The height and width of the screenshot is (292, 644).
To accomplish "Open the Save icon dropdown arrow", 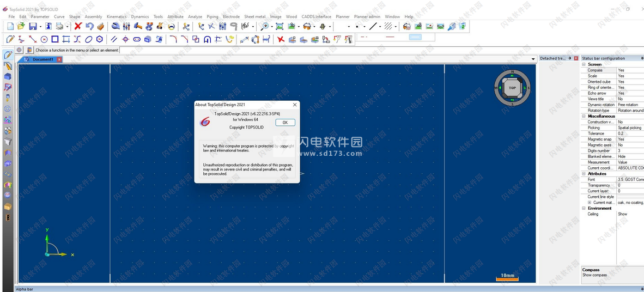I will click(x=40, y=27).
